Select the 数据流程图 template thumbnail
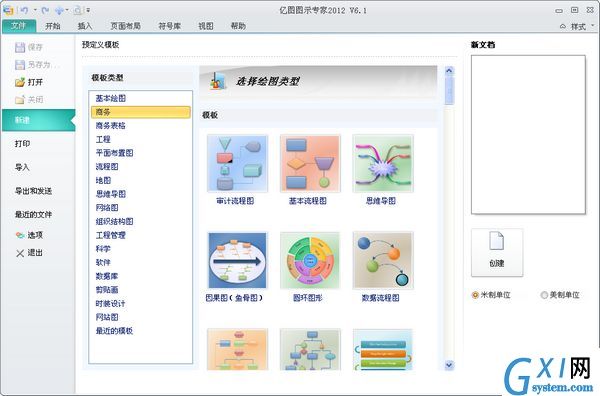The width and height of the screenshot is (600, 396). pos(383,260)
